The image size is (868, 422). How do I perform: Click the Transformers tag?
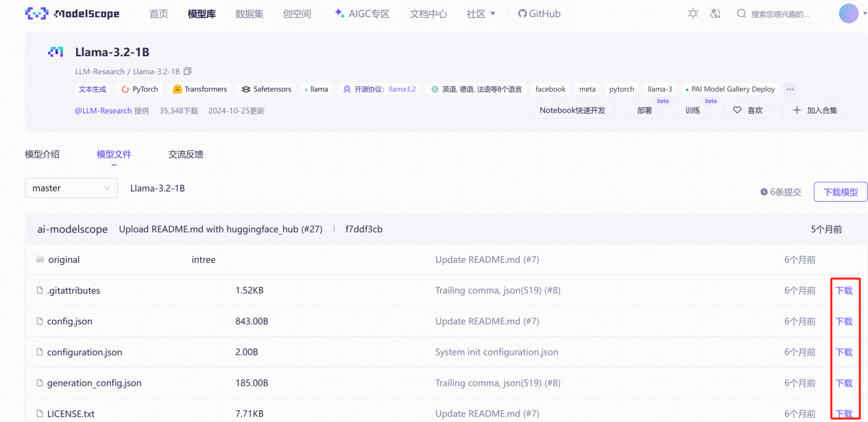[x=200, y=89]
